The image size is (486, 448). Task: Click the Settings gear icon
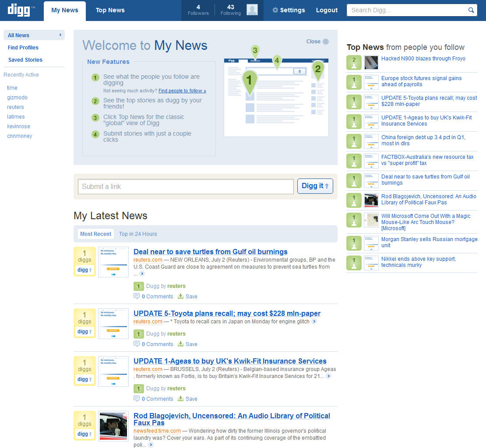(x=275, y=10)
